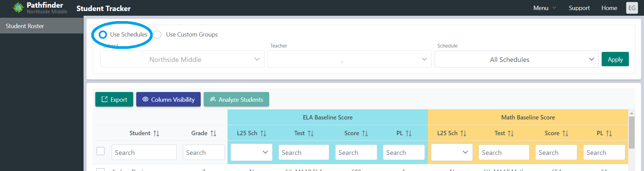Click the Grade search field
The height and width of the screenshot is (171, 644).
[x=204, y=152]
